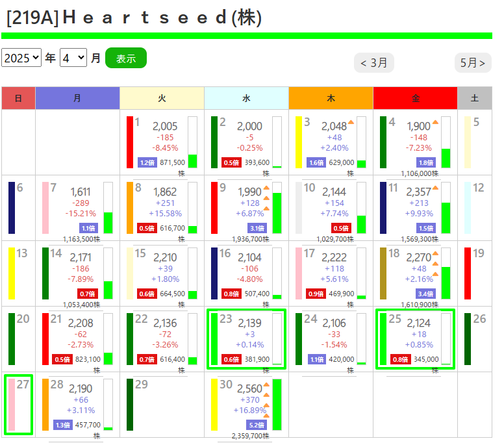This screenshot has height=443, width=504.
Task: Click the pink bar on Sunday 27
Action: coord(10,404)
